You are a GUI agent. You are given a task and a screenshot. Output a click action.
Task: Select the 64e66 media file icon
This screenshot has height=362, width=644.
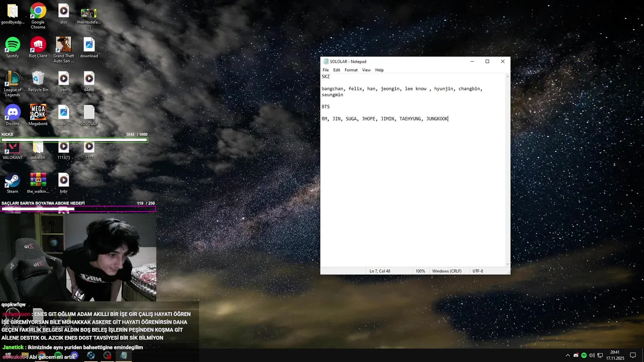point(89,81)
